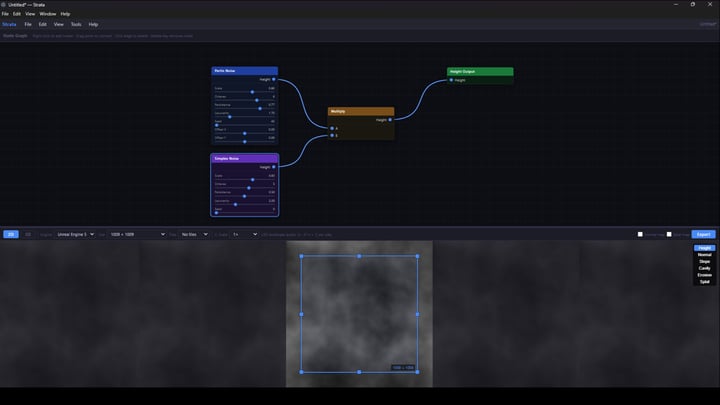Screen dimensions: 720x405
Task: Click the Multiply node Height output port
Action: click(x=390, y=120)
